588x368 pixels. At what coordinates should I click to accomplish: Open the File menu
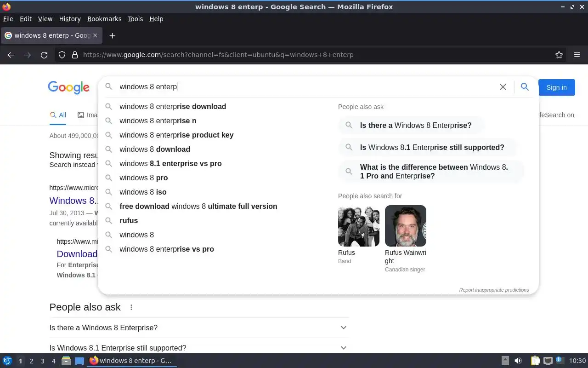[x=8, y=19]
